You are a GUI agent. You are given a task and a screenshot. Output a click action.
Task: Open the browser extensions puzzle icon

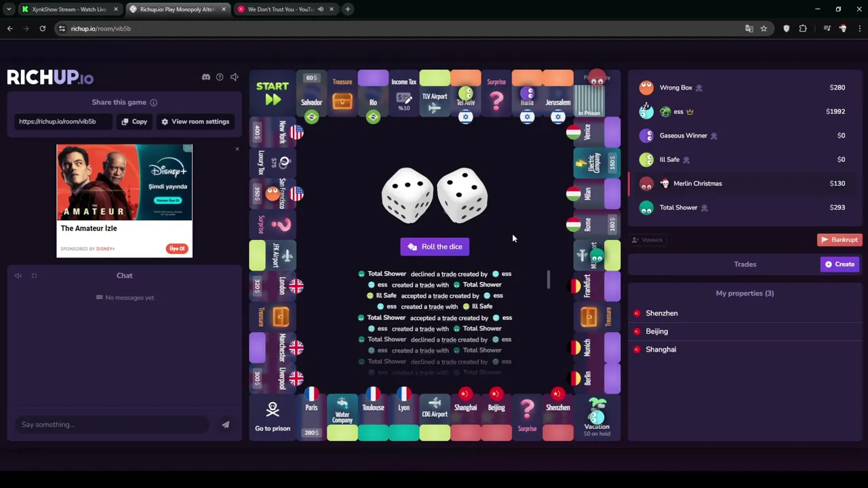tap(803, 28)
